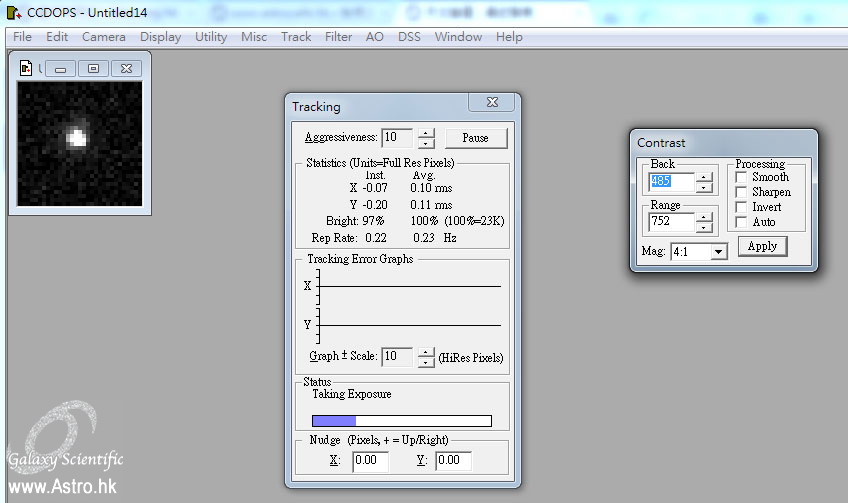Viewport: 848px width, 503px height.
Task: Increase Aggressiveness with the up arrow
Action: point(426,132)
